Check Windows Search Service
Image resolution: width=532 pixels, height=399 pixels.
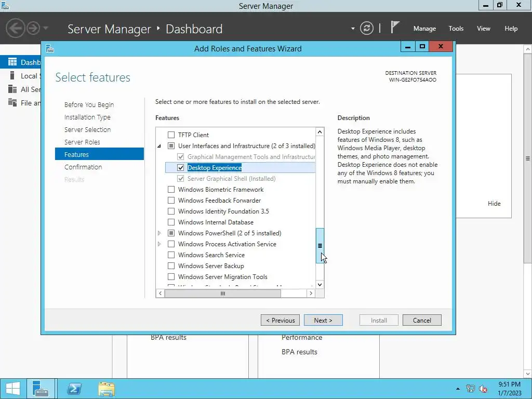point(171,255)
